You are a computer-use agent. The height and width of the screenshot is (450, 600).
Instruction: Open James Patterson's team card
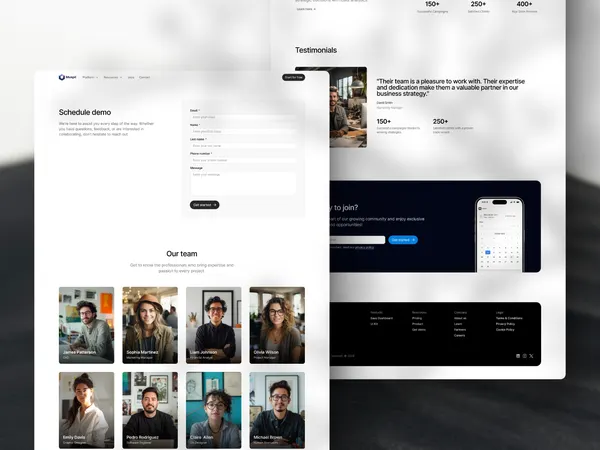coord(86,325)
